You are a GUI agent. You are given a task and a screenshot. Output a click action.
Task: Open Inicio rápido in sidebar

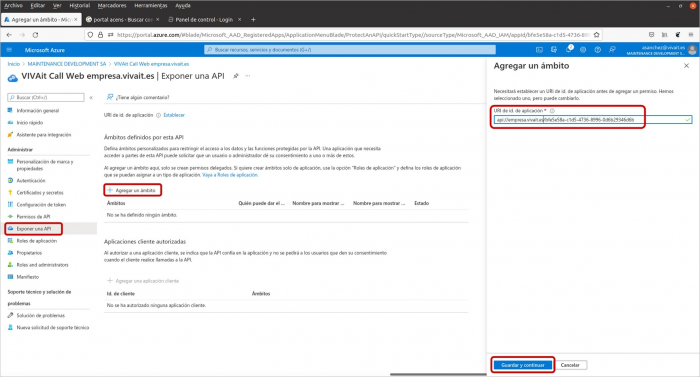29,123
